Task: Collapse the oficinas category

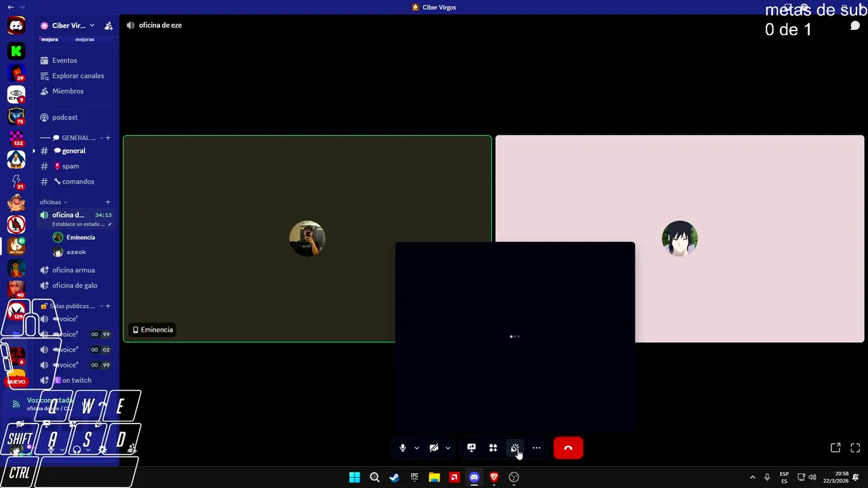Action: pos(53,202)
